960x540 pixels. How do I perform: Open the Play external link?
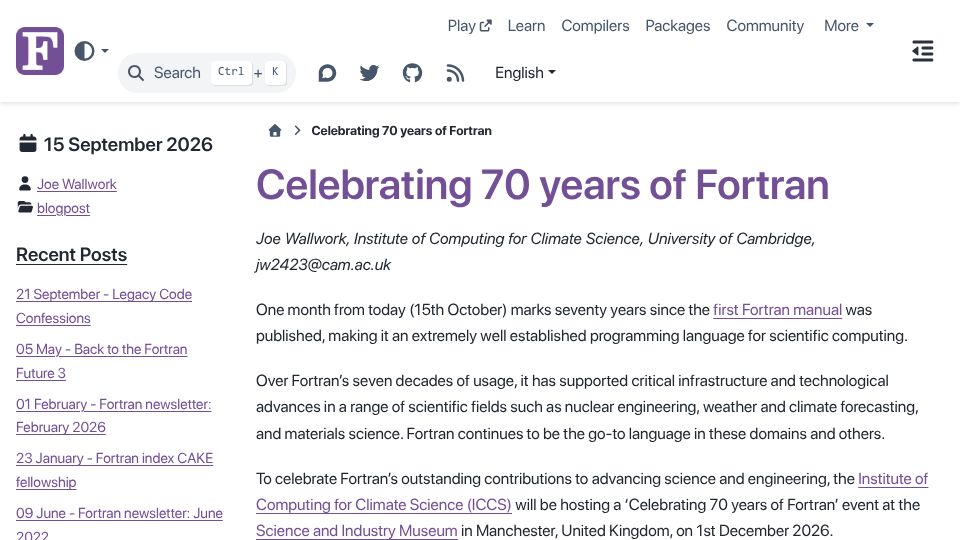470,26
